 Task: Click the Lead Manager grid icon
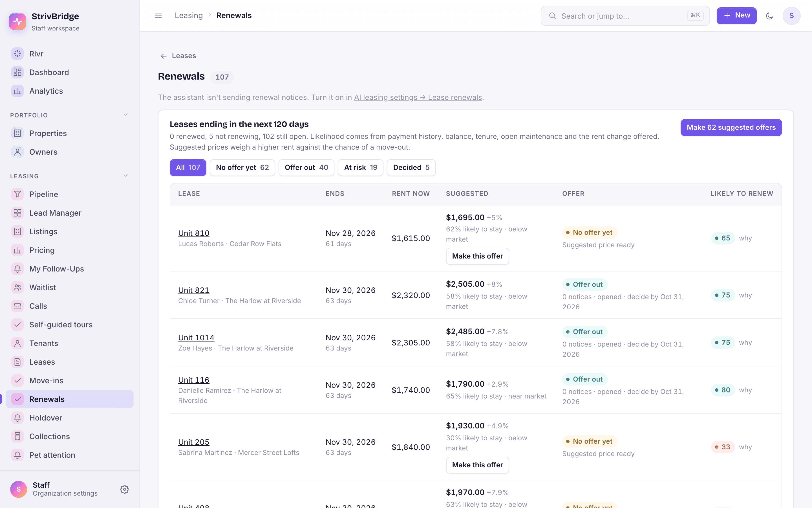17,213
